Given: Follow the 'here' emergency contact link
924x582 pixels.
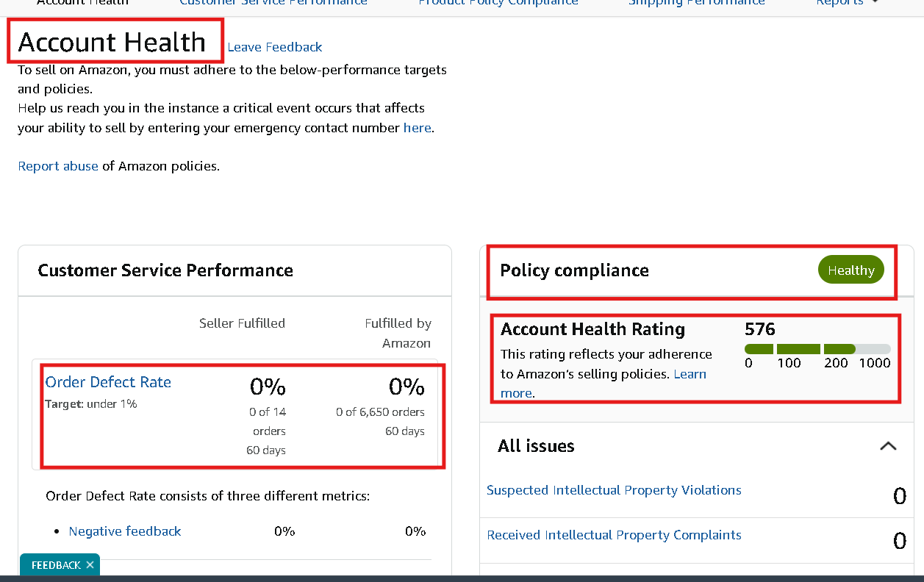Looking at the screenshot, I should pyautogui.click(x=417, y=128).
